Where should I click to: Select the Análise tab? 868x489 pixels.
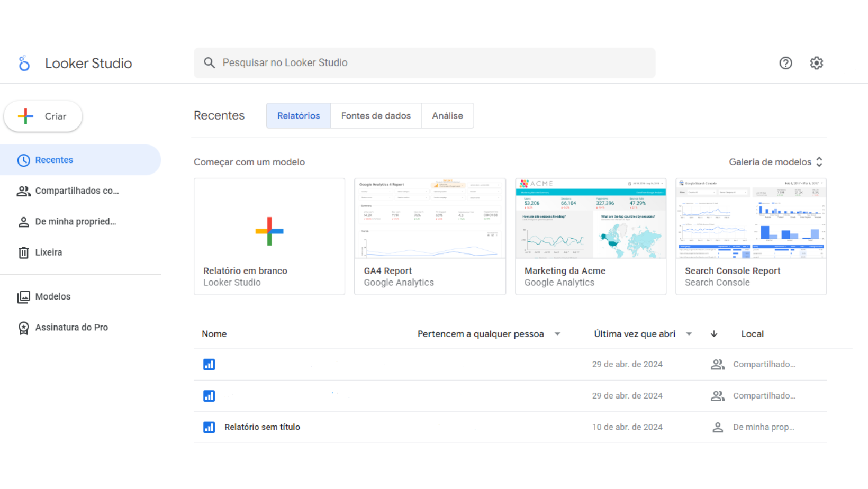click(x=447, y=115)
